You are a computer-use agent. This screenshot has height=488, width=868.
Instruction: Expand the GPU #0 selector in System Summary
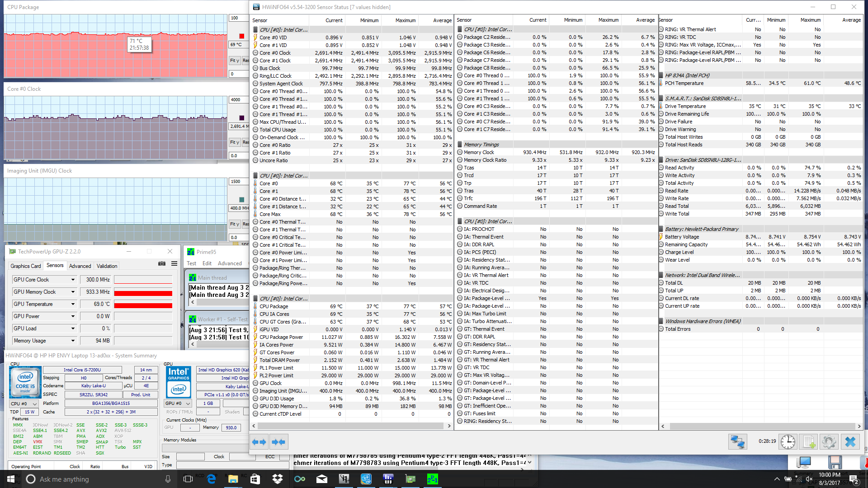pyautogui.click(x=178, y=404)
